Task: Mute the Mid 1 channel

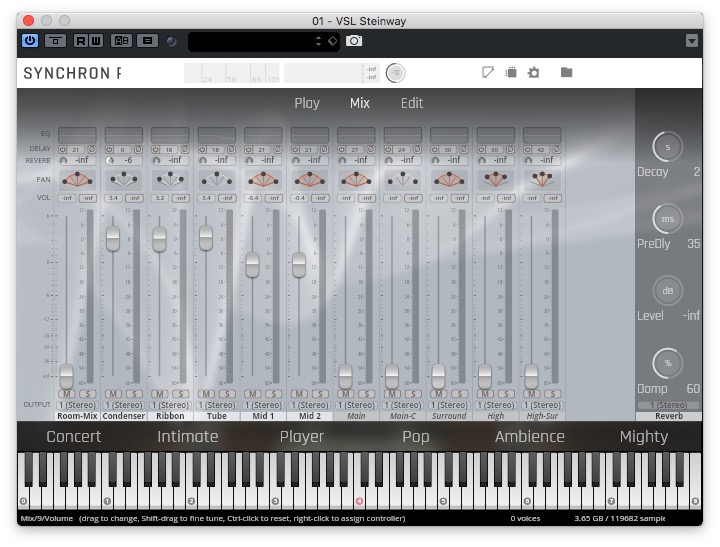Action: coord(253,394)
